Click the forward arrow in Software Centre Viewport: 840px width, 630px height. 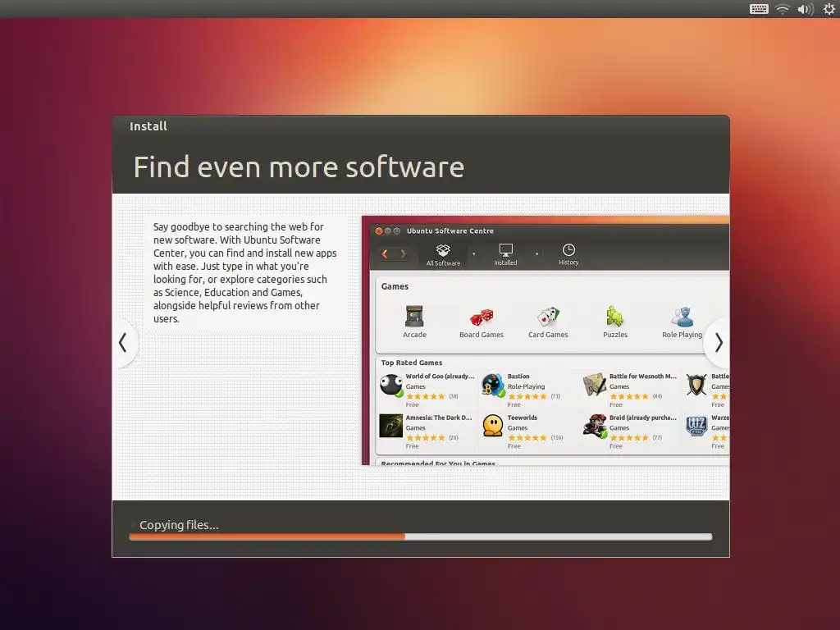point(404,254)
